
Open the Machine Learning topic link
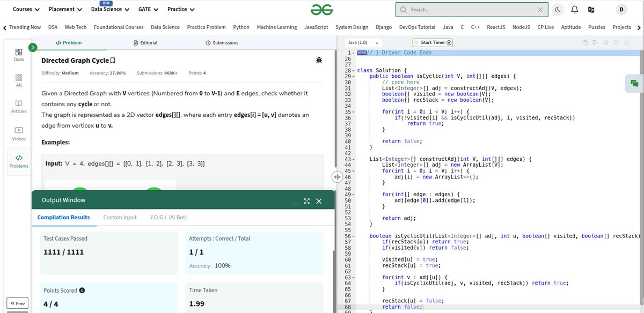click(x=277, y=27)
